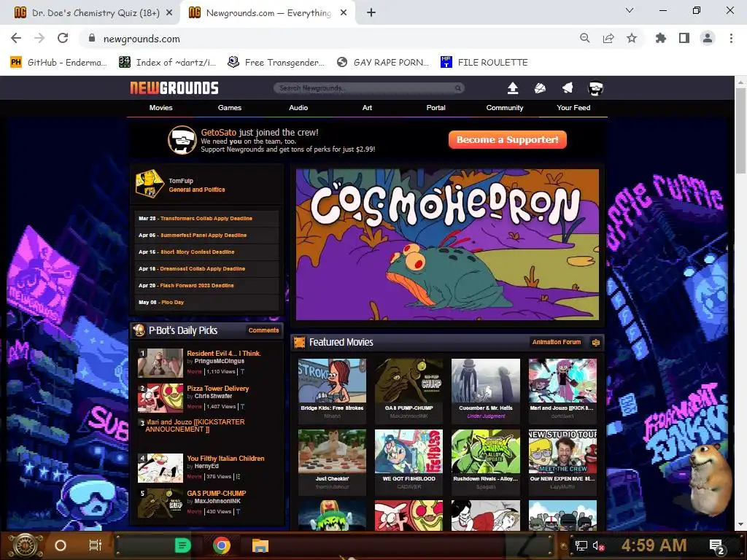Open the Your Feed menu
747x560 pixels.
click(573, 108)
